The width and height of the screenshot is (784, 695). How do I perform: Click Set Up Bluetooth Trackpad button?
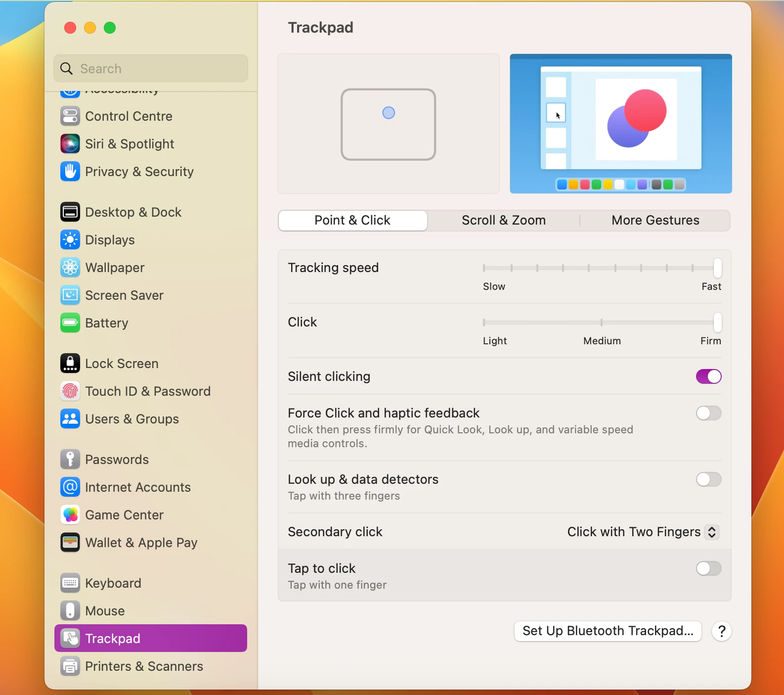(x=608, y=631)
